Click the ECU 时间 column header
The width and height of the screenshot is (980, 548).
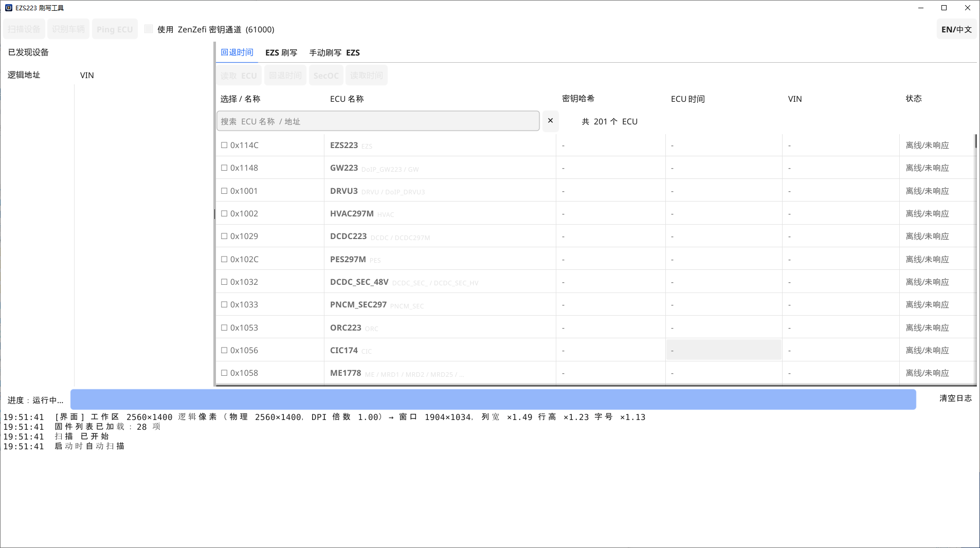687,99
